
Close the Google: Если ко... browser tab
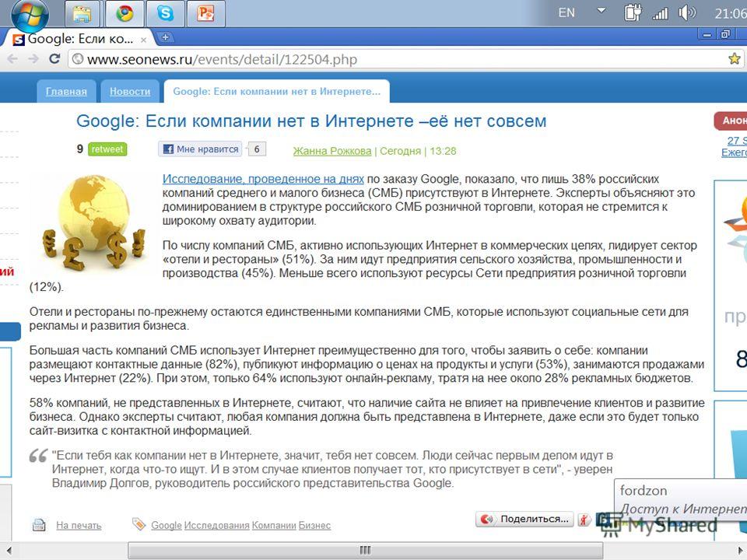pos(143,40)
